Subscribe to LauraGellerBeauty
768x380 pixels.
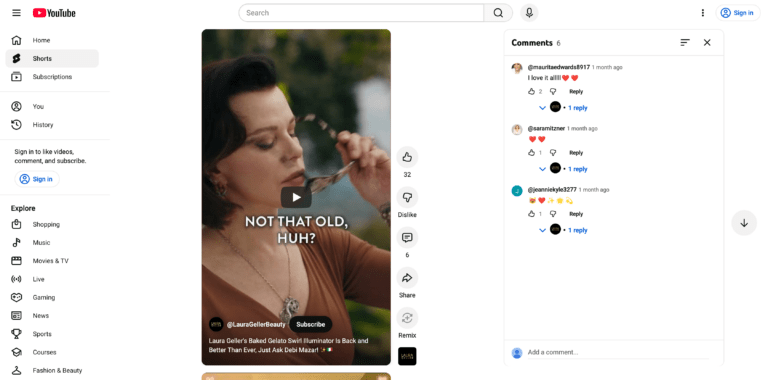311,324
